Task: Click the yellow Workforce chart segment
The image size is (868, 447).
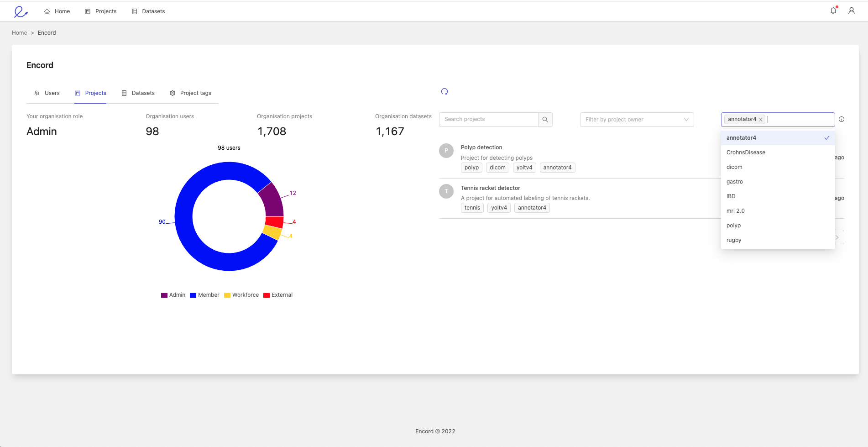Action: (x=272, y=232)
